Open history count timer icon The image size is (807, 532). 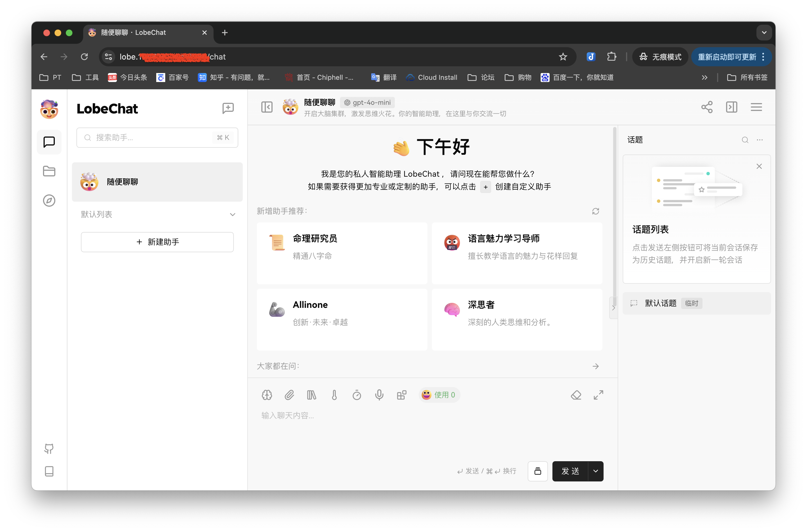(357, 395)
